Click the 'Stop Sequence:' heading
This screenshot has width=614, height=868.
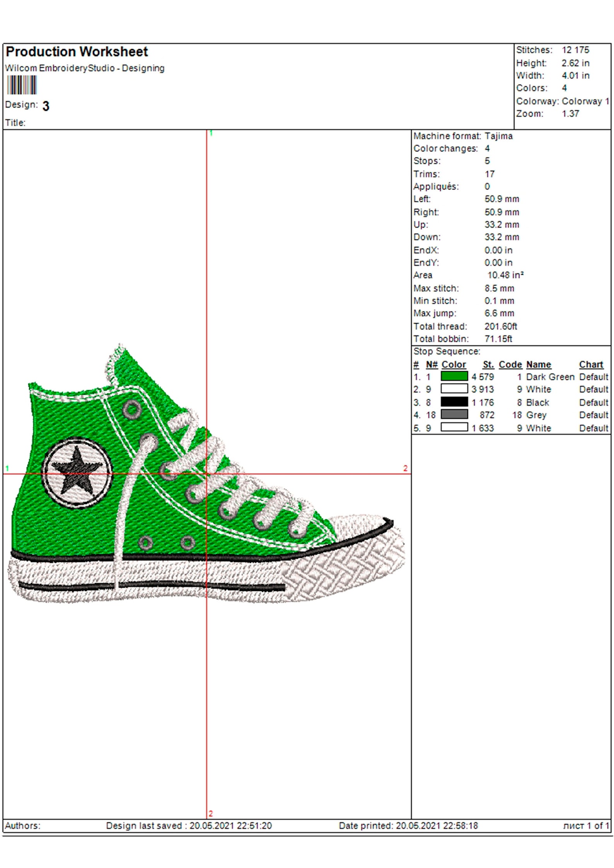(447, 351)
